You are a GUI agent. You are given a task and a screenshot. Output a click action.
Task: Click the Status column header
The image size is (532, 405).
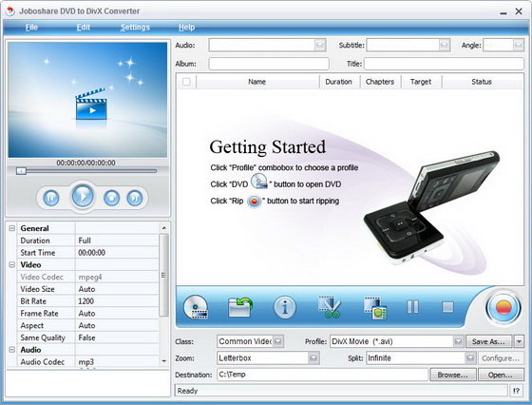pyautogui.click(x=482, y=82)
